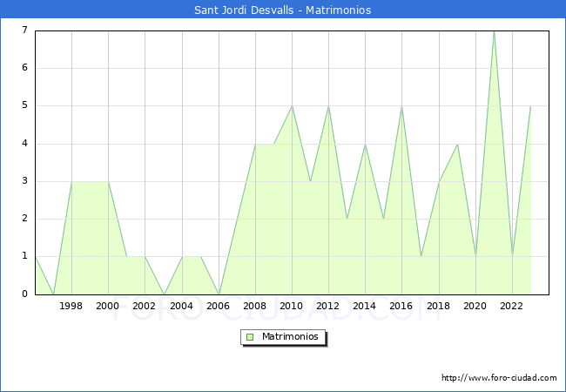
Task: Click the y-axis label 1
Action: (24, 256)
